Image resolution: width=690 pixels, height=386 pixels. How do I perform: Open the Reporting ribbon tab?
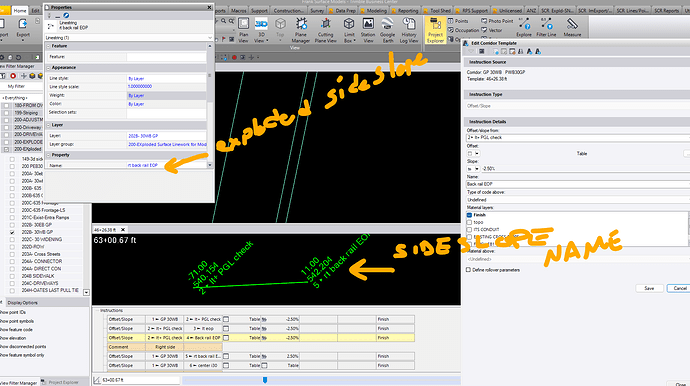coord(405,11)
